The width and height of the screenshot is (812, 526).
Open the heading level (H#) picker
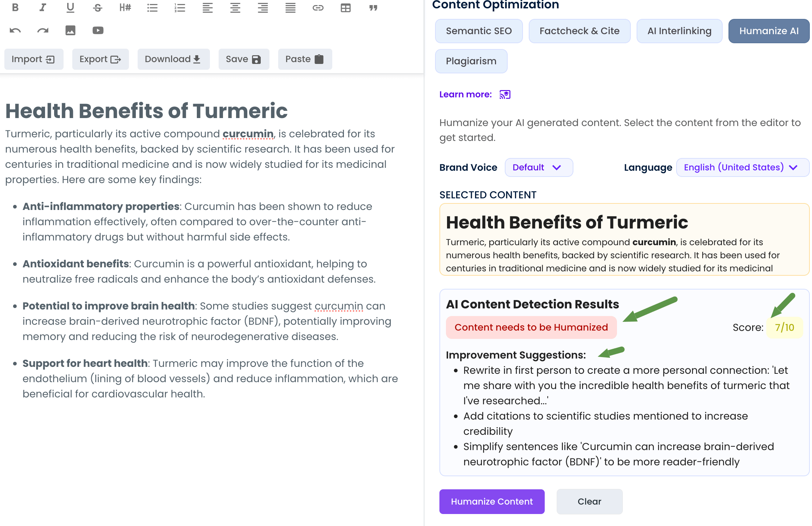point(125,8)
